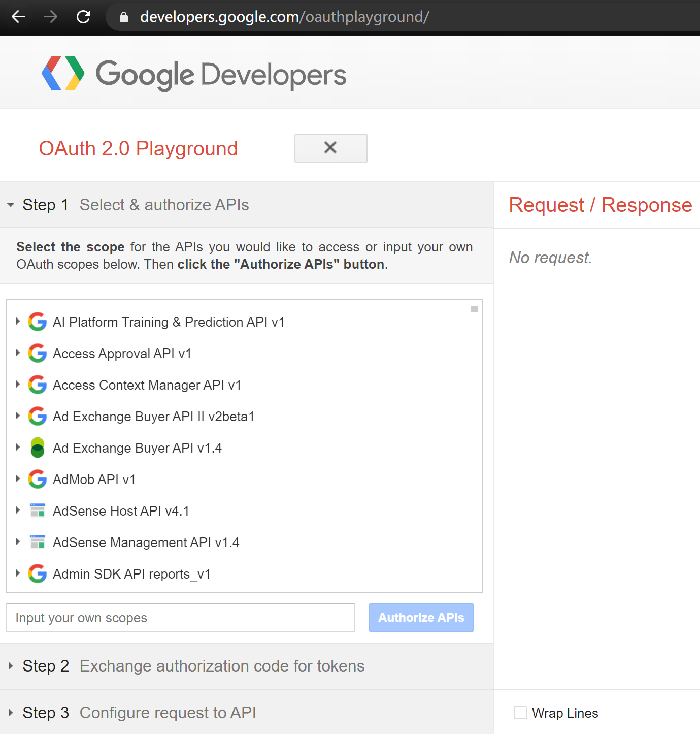
Task: Expand Step 2 with its arrow
Action: [x=11, y=666]
